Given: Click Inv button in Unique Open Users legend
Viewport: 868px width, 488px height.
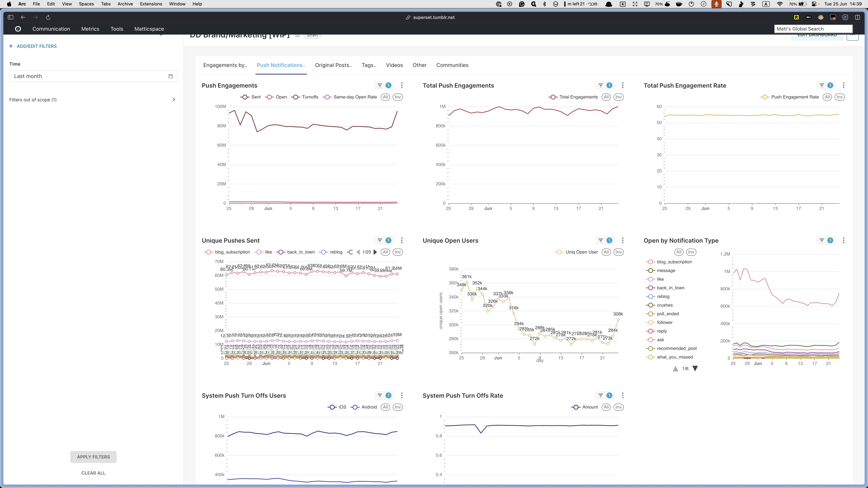Looking at the screenshot, I should [618, 252].
